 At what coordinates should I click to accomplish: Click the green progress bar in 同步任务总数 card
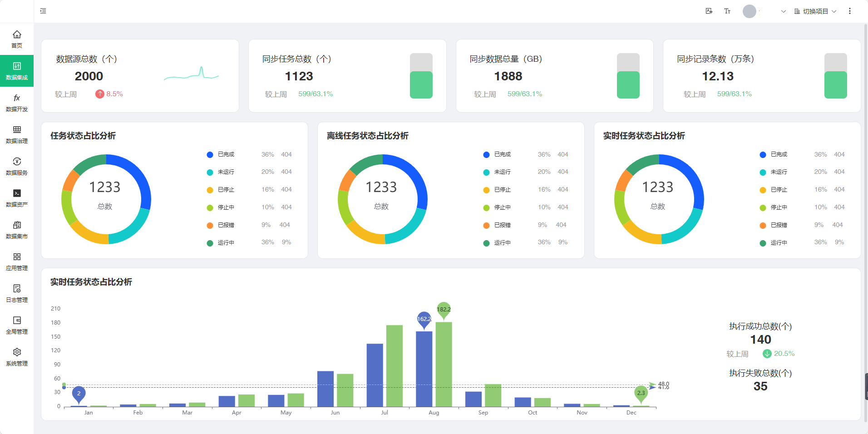[421, 84]
